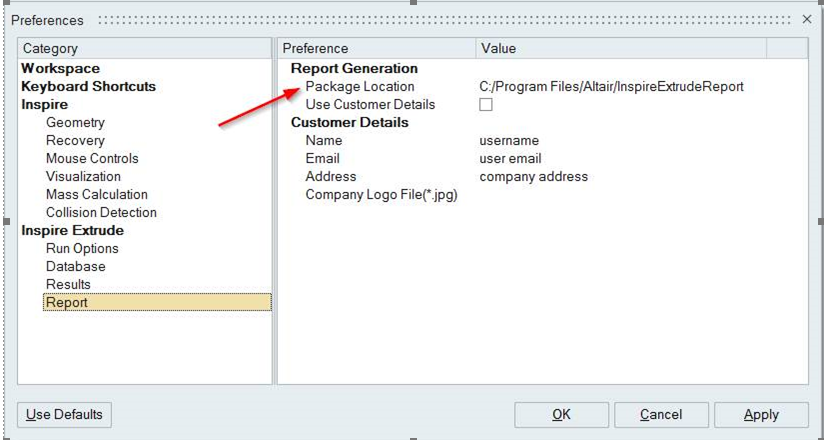
Task: Select Run Options under Inspire Extrude
Action: (82, 248)
